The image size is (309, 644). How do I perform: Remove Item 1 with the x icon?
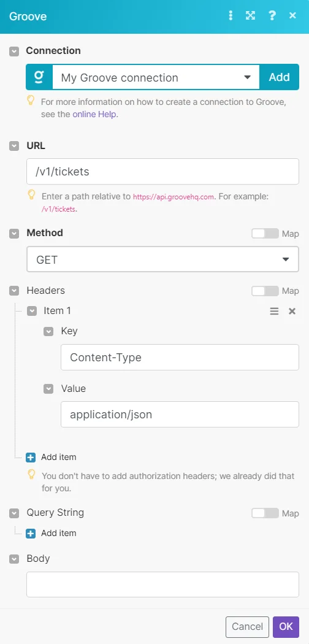(x=292, y=312)
